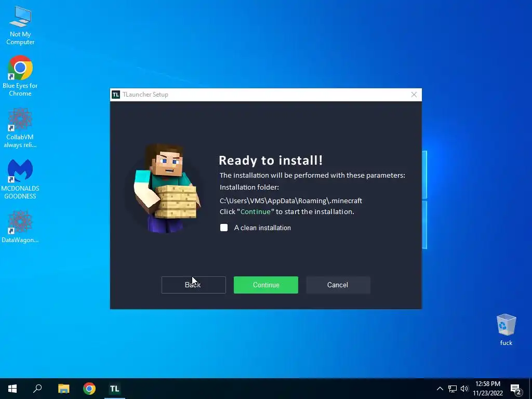Enable the A clean installation checkbox
Screen dimensions: 532x399
pos(224,228)
